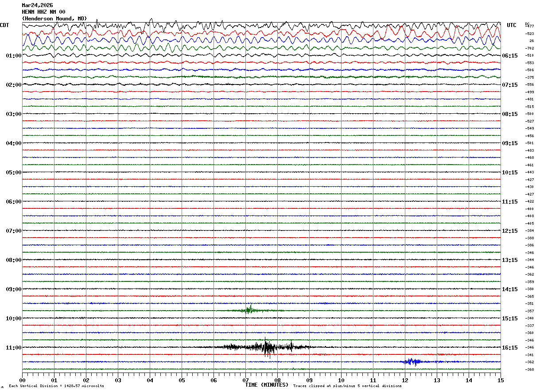Click the green seismic burst near minute 07

pyautogui.click(x=250, y=310)
